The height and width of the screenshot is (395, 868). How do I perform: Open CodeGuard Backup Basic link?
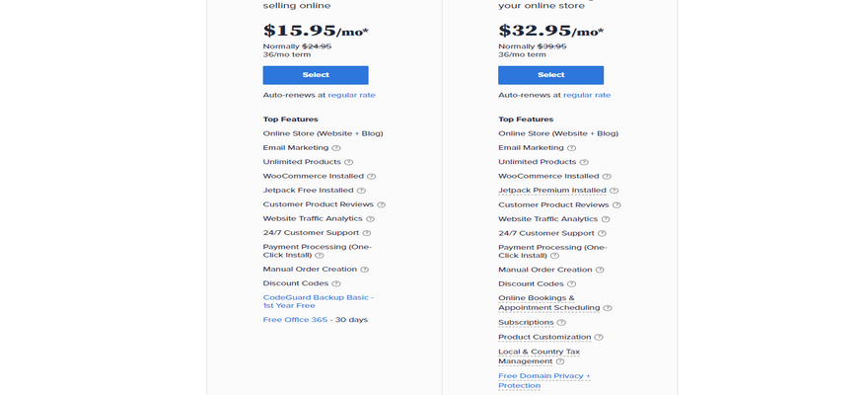coord(319,301)
